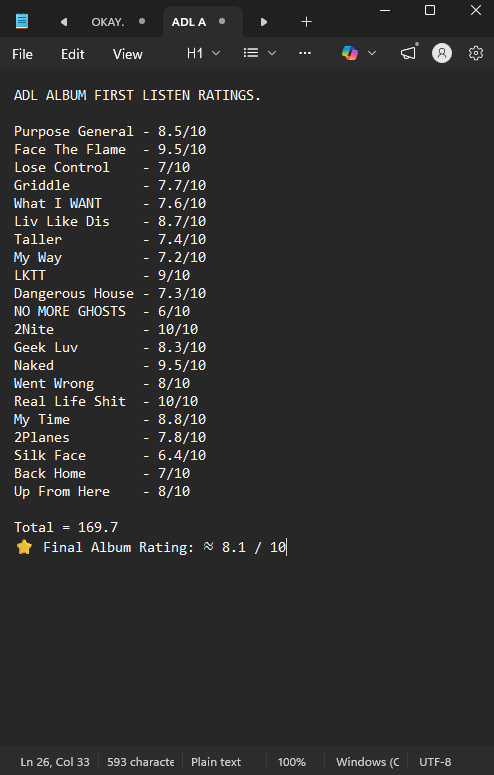The width and height of the screenshot is (494, 775).
Task: Click the star emoji before Final Album Rating
Action: coord(24,547)
